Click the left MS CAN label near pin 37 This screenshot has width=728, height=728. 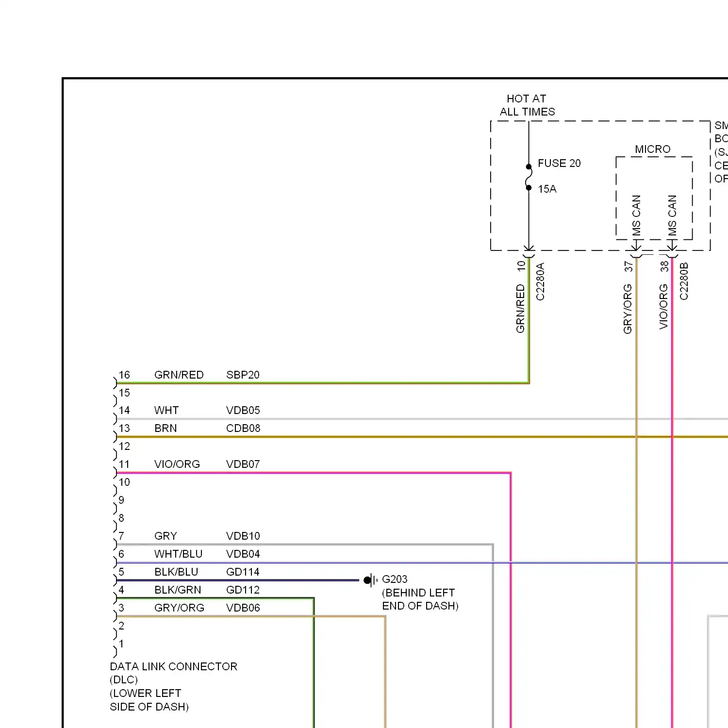tap(636, 215)
